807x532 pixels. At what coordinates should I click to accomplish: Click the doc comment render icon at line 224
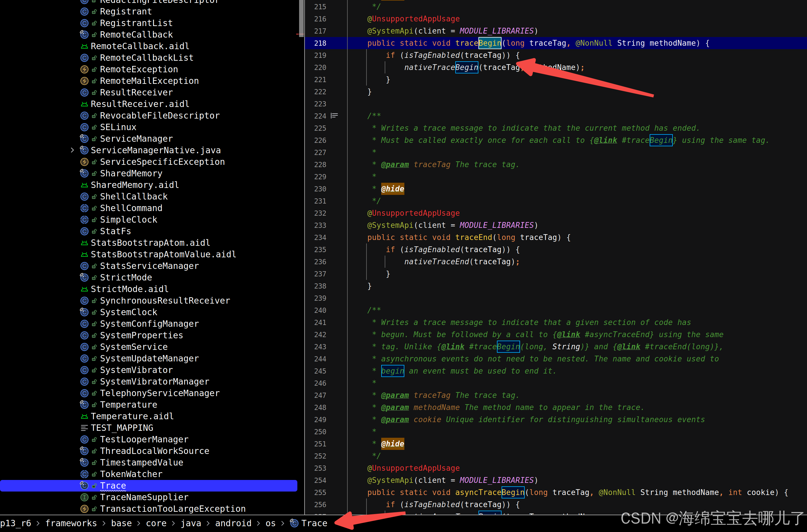tap(334, 116)
